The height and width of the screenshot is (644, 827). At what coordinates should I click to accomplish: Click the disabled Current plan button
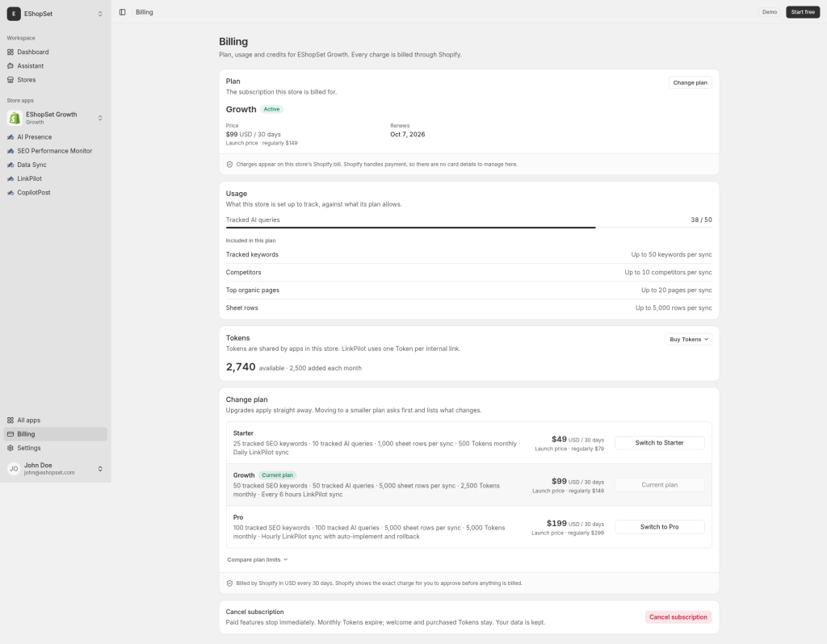click(659, 485)
